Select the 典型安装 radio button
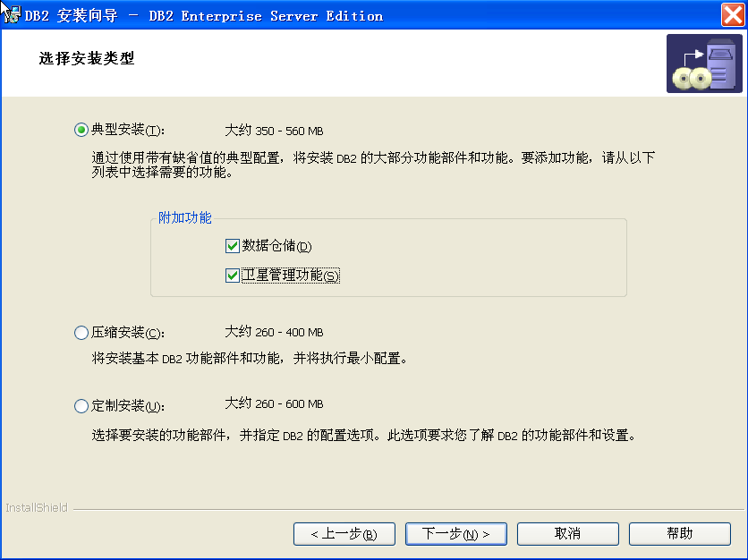Screen dimensions: 748x560 tap(81, 130)
